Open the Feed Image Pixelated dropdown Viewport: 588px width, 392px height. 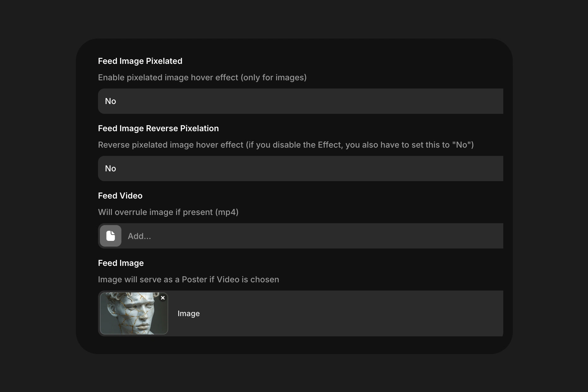click(300, 101)
